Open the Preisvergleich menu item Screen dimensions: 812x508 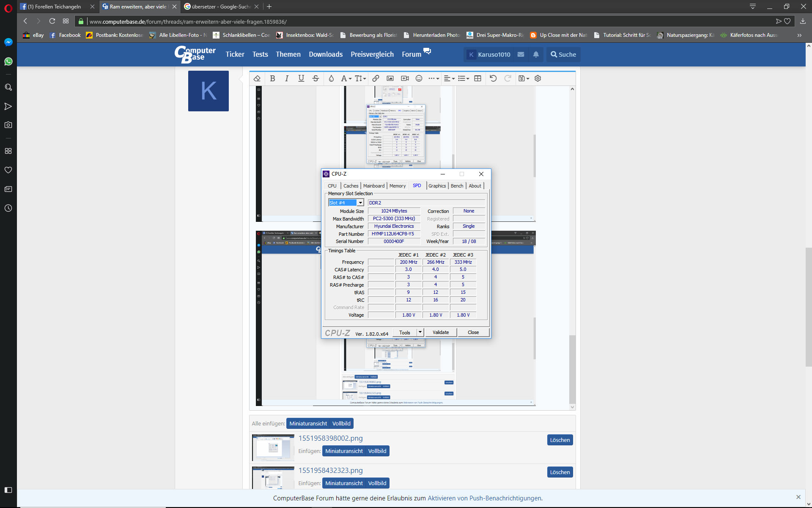click(x=372, y=55)
